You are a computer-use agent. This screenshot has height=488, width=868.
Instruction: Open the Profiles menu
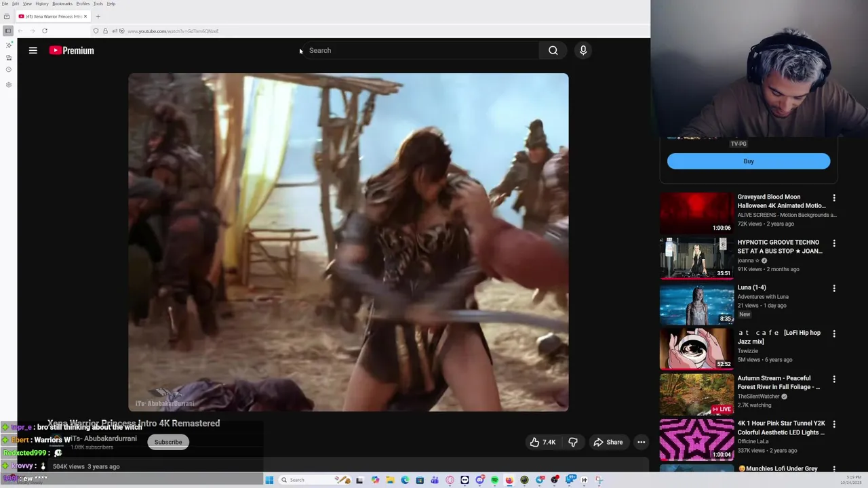click(x=83, y=3)
